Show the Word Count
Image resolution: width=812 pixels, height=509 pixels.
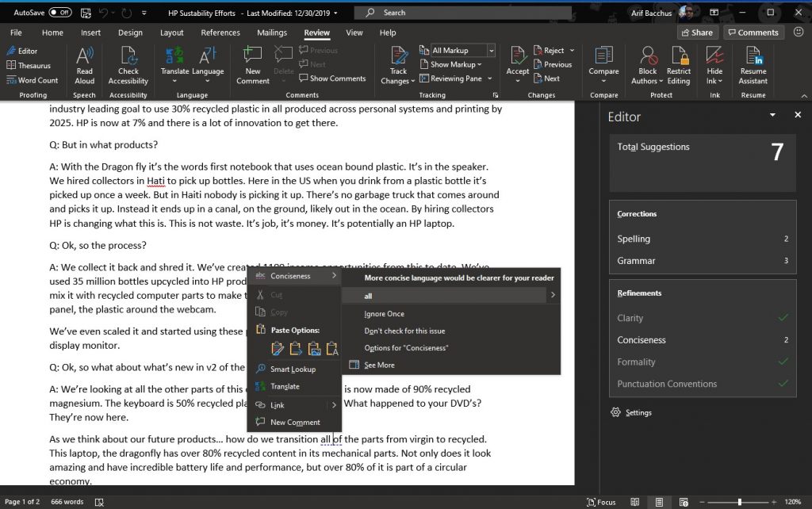coord(32,80)
